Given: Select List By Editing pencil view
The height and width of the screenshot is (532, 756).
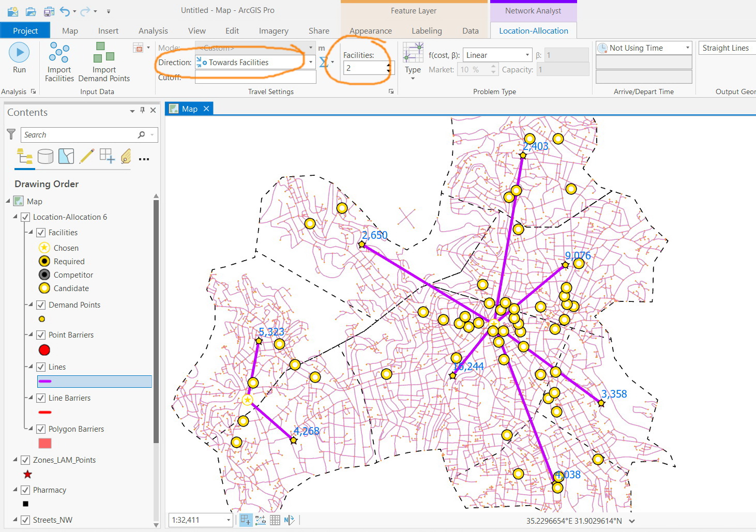Looking at the screenshot, I should [87, 156].
